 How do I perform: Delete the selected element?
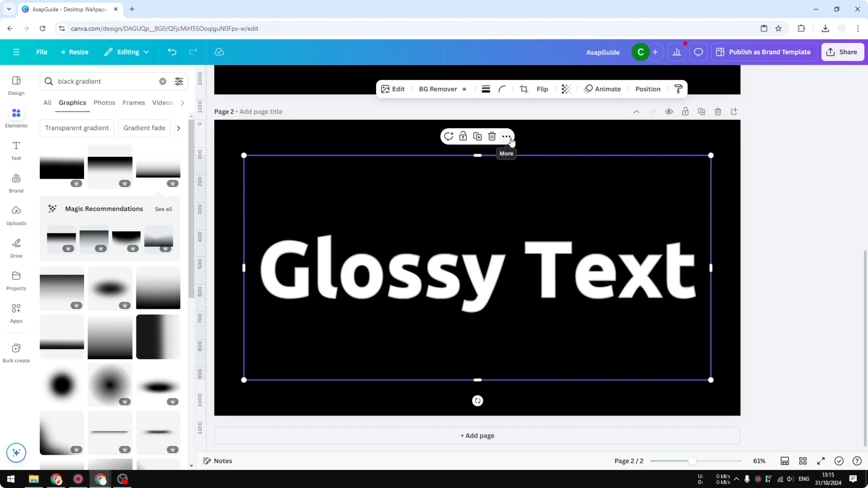coord(492,136)
